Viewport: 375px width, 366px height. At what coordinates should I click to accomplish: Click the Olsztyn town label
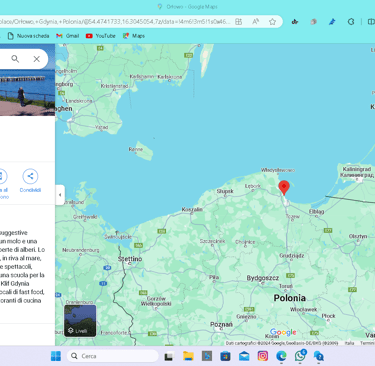click(358, 236)
